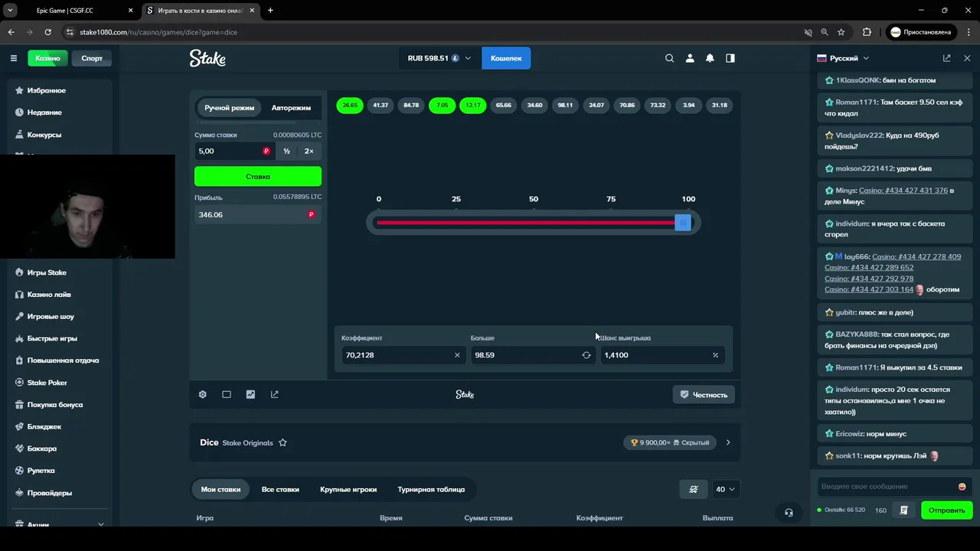The height and width of the screenshot is (551, 980).
Task: Click Stake logo in header
Action: 207,58
